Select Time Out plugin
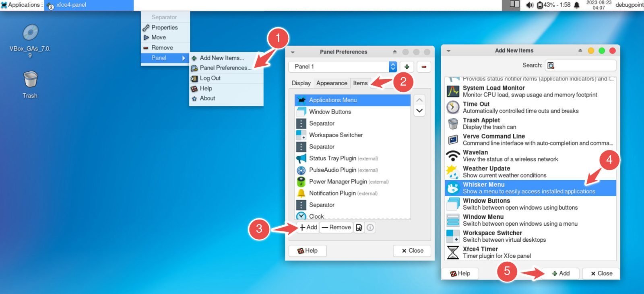This screenshot has width=644, height=294. click(530, 107)
